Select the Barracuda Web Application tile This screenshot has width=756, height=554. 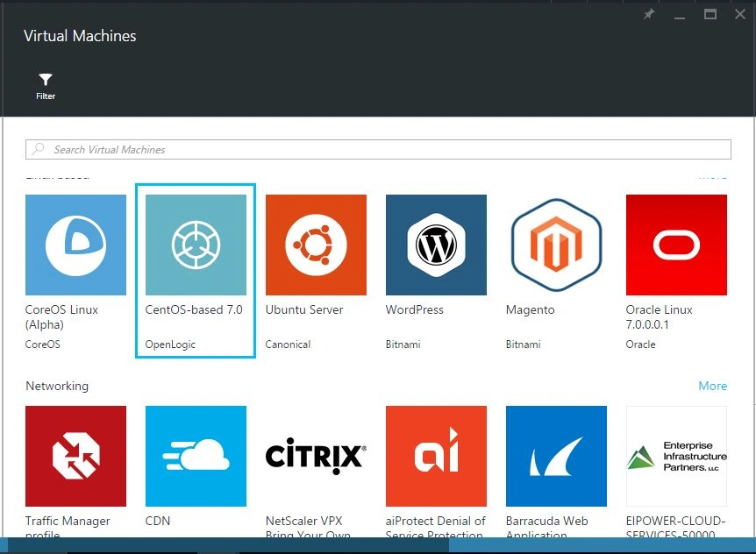click(556, 456)
